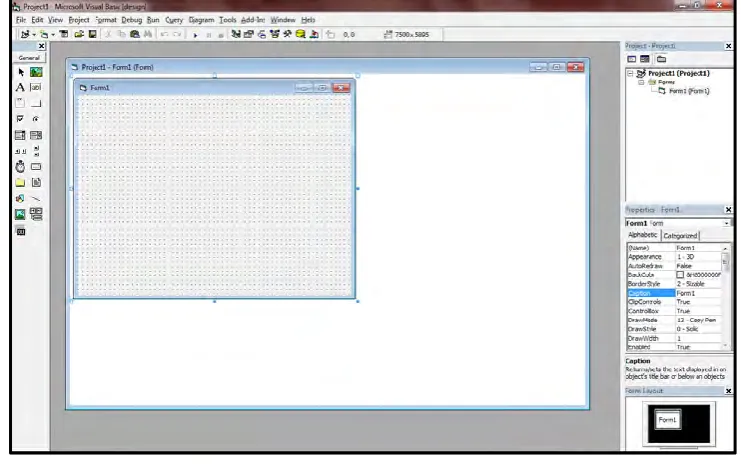Collapse the Project1 (Project1) tree node
This screenshot has height=464, width=741.
point(630,74)
